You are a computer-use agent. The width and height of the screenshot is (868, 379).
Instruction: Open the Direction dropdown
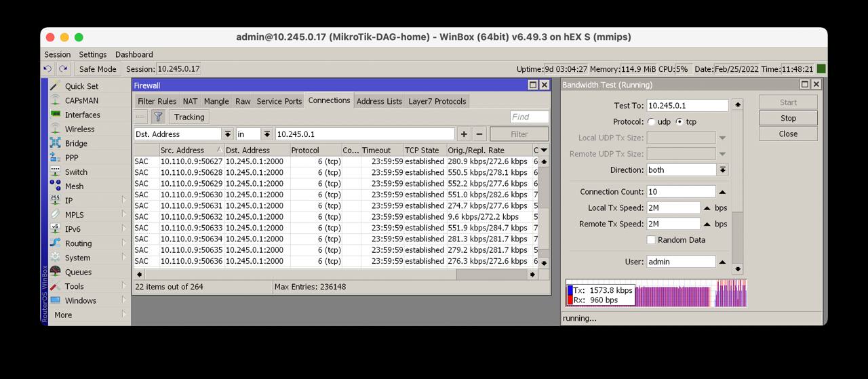tap(723, 170)
